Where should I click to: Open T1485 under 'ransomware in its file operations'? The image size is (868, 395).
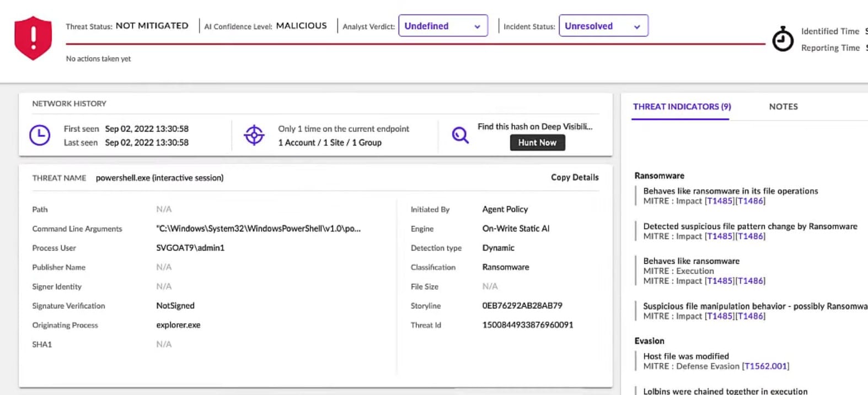pyautogui.click(x=720, y=201)
